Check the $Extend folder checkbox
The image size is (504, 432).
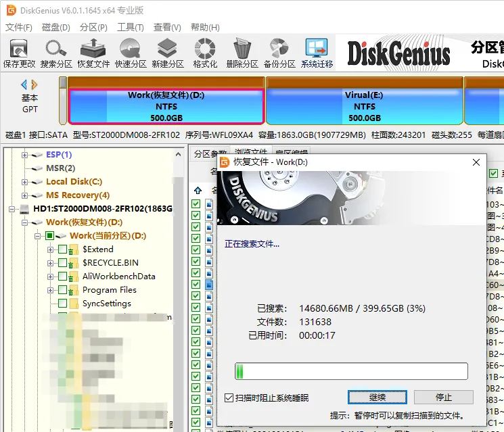point(63,249)
